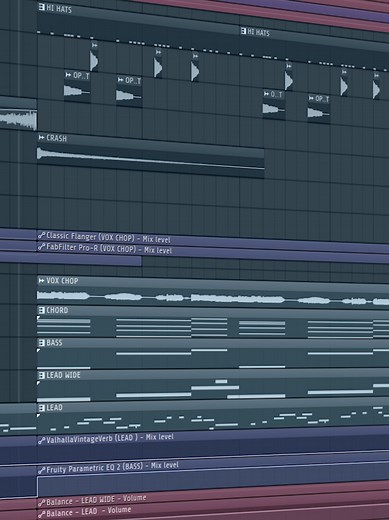Click the automation icon of Balance - LEAD - Volume
389x520 pixels.
42,514
